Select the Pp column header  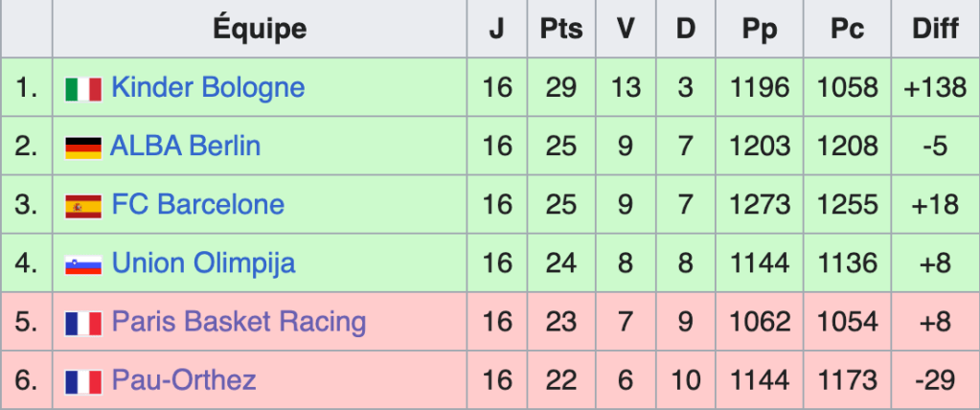click(760, 29)
